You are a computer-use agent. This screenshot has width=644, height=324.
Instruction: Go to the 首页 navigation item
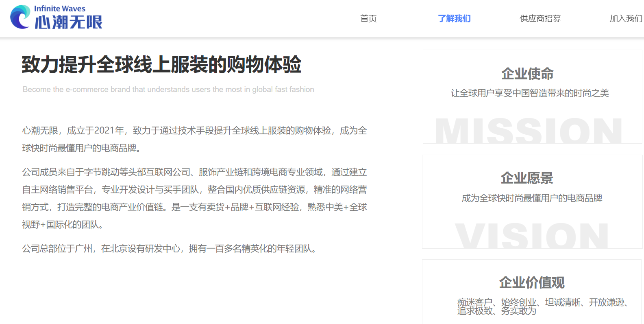point(368,18)
